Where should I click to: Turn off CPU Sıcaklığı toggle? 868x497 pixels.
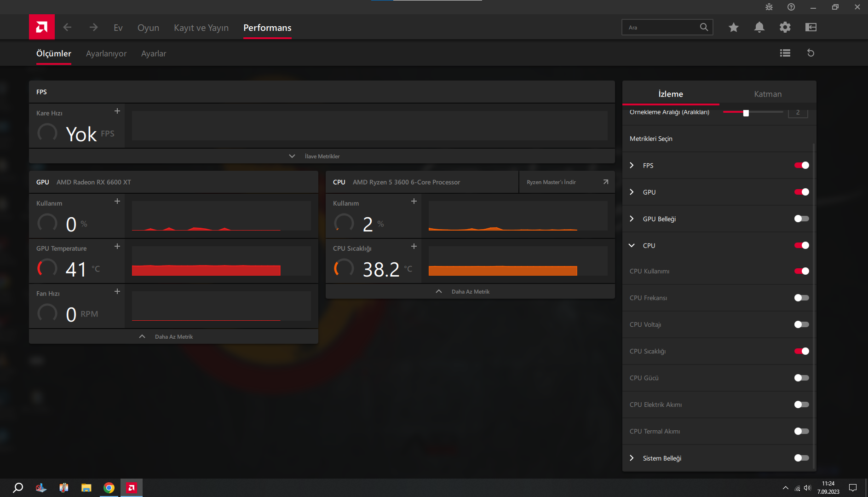point(801,351)
